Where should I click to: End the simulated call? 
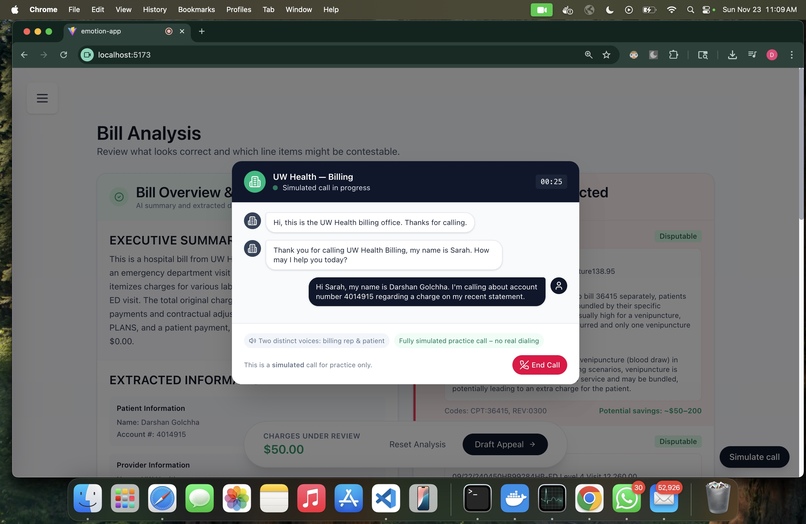click(x=539, y=365)
